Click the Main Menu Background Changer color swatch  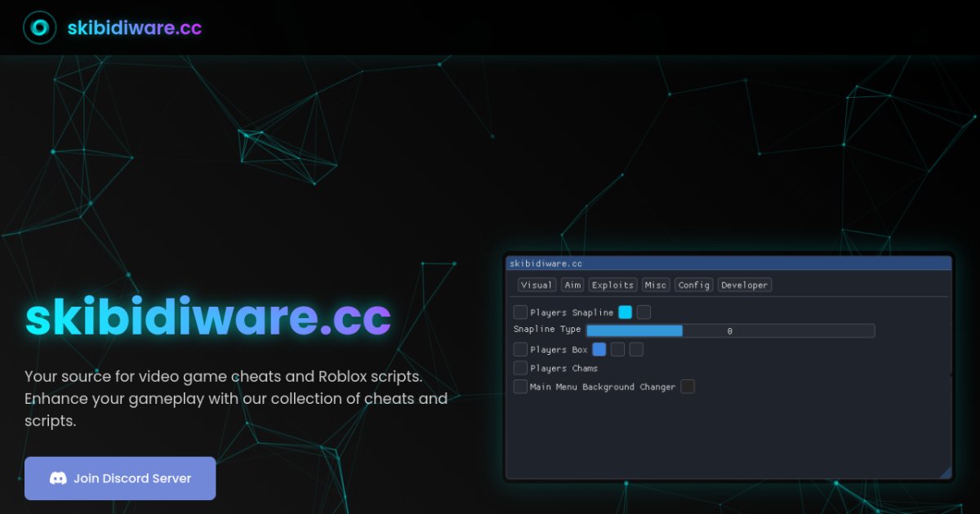click(688, 387)
